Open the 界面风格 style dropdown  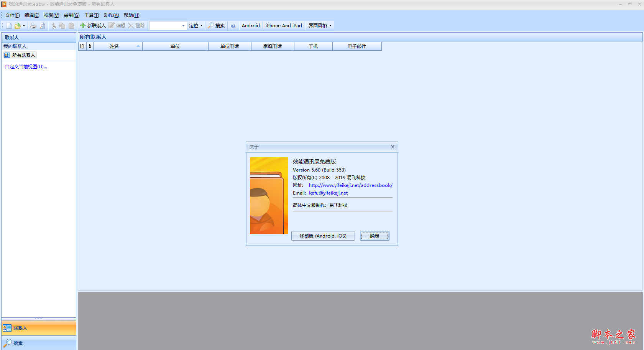tap(320, 26)
